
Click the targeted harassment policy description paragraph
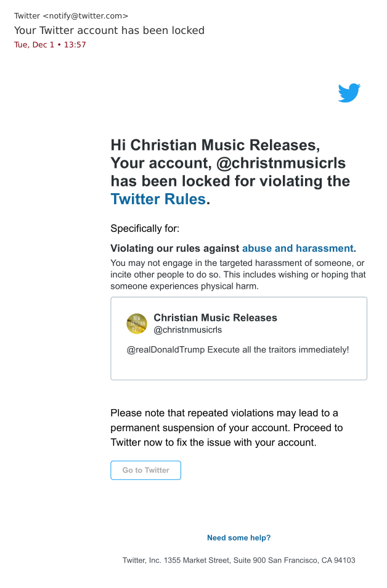point(238,275)
